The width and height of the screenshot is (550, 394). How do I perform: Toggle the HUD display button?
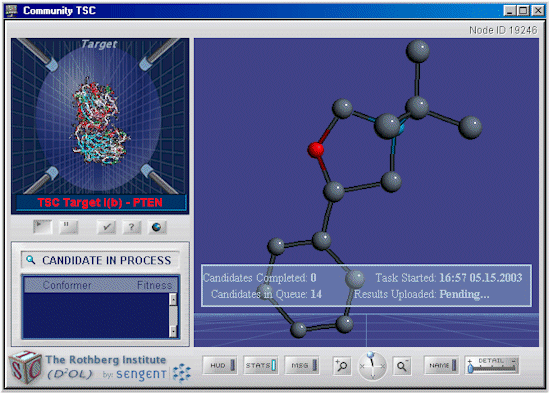pyautogui.click(x=220, y=365)
